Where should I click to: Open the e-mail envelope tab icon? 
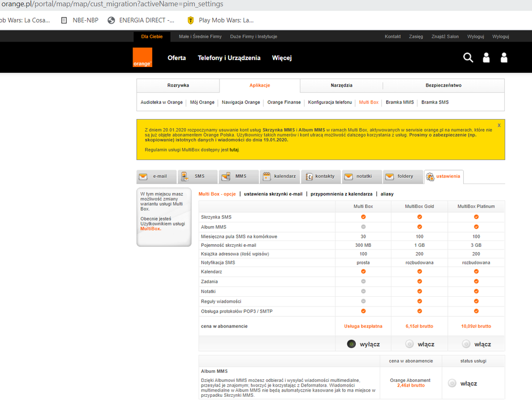pos(143,177)
